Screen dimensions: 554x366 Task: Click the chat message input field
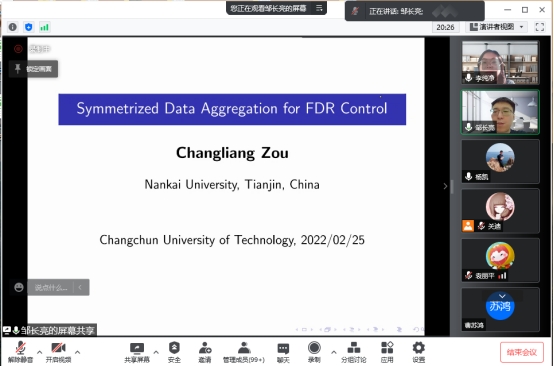(x=51, y=287)
